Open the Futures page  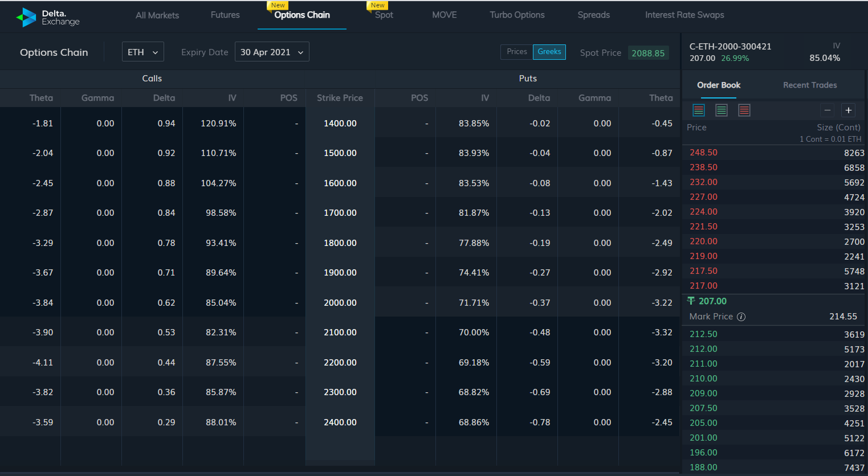coord(225,15)
